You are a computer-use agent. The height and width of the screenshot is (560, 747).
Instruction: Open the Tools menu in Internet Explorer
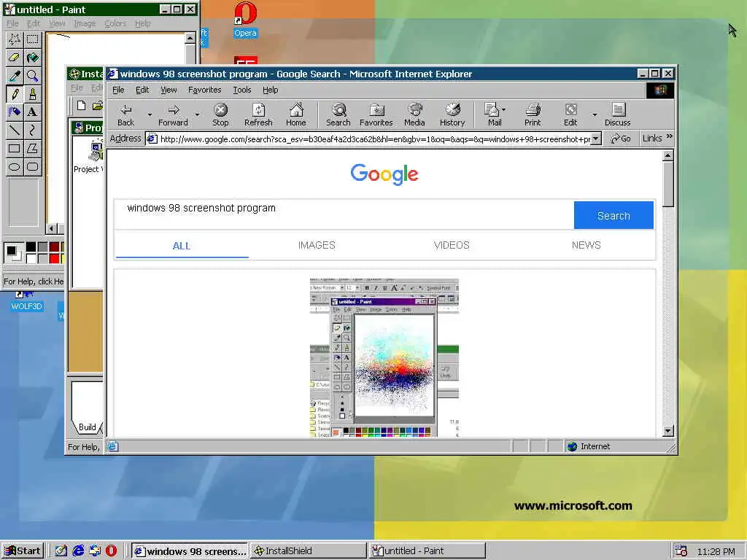click(x=242, y=90)
